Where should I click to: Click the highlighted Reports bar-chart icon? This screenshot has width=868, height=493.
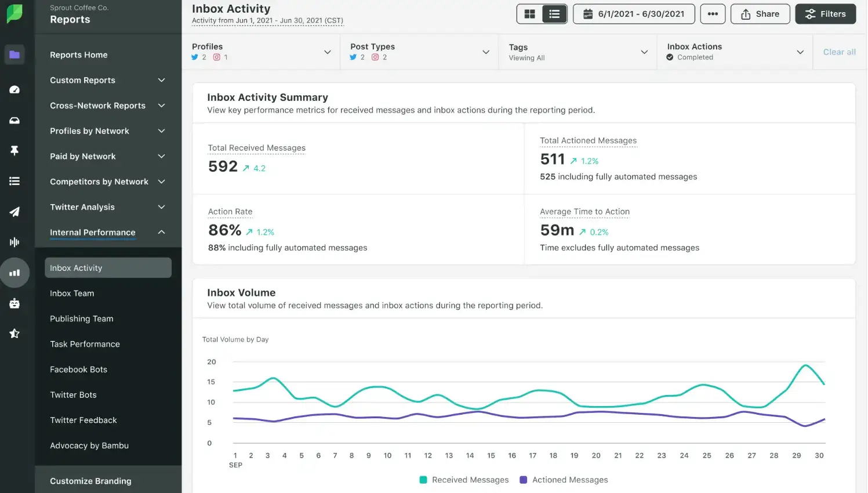pos(14,273)
